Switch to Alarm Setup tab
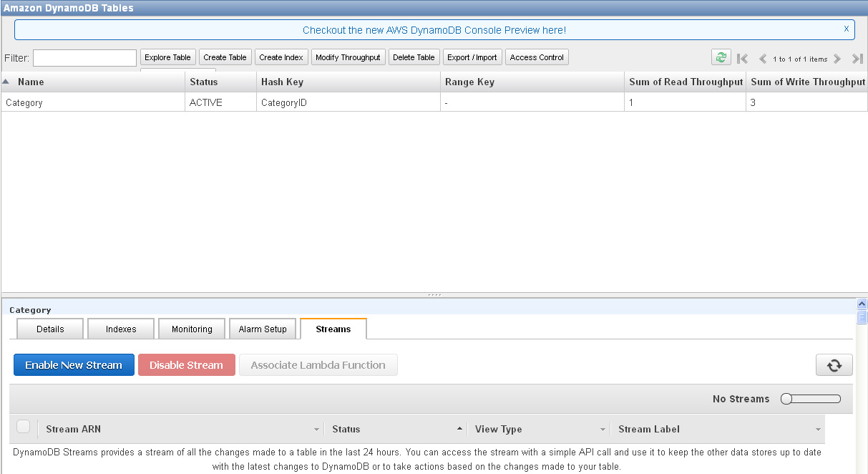The width and height of the screenshot is (868, 474). (263, 329)
